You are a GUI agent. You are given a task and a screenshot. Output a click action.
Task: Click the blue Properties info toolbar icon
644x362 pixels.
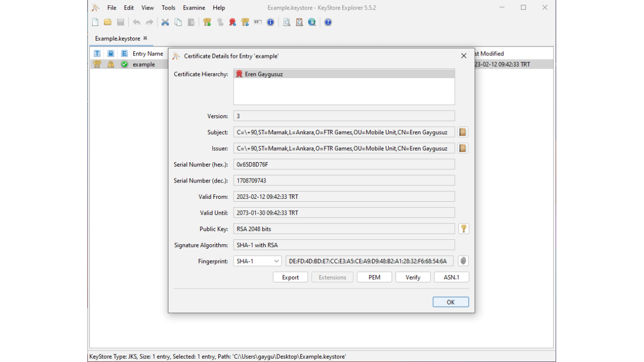coord(270,22)
